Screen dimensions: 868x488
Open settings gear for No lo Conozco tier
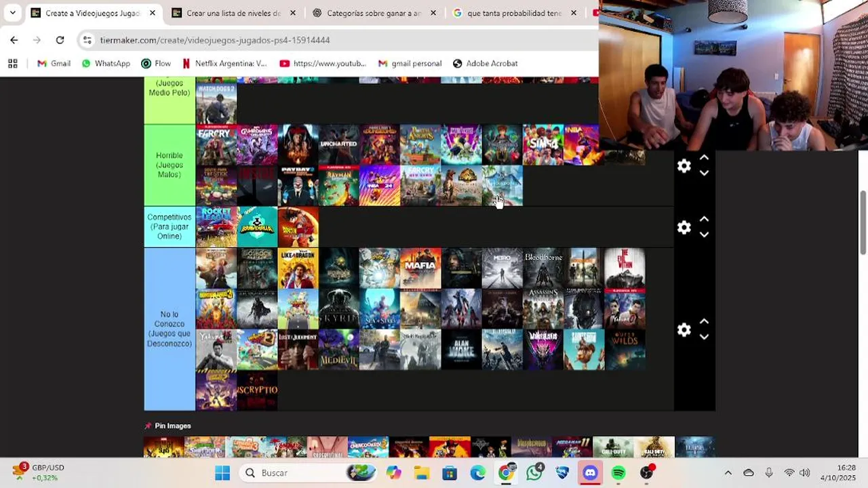click(x=684, y=330)
